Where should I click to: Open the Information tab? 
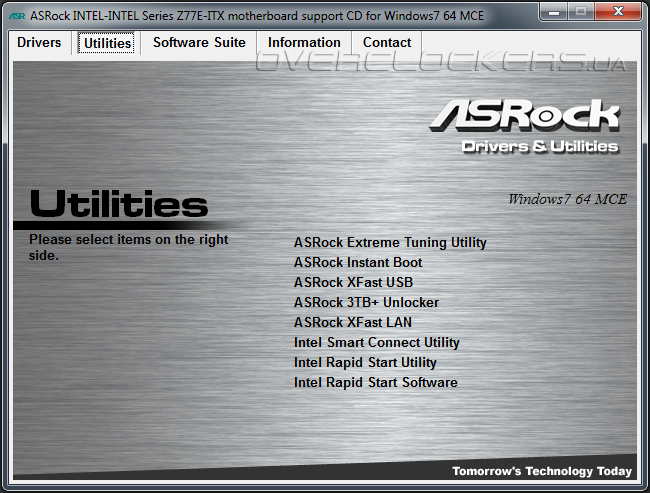pyautogui.click(x=304, y=43)
